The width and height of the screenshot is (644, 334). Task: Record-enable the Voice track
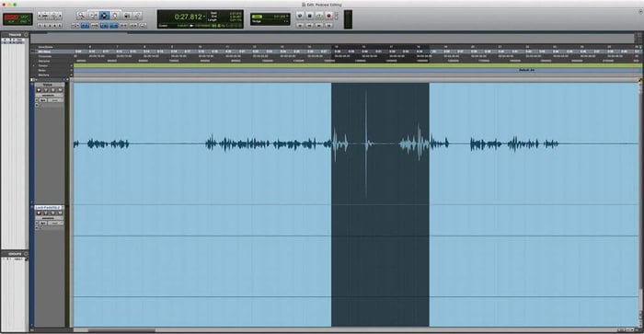click(x=39, y=90)
